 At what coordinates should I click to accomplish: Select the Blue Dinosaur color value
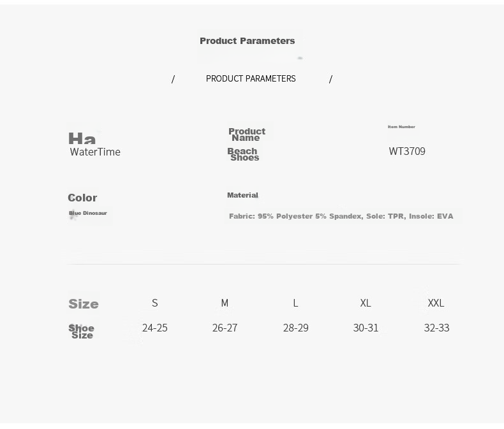88,213
